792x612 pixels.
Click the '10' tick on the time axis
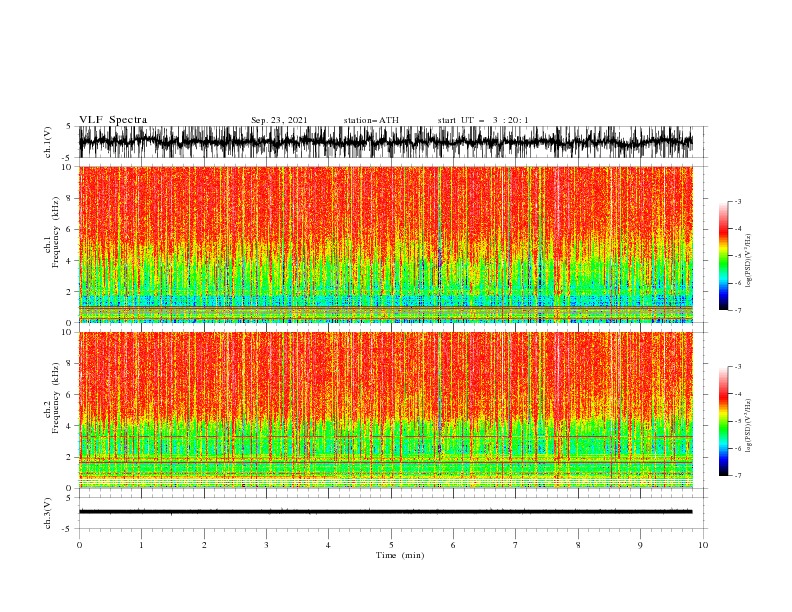(x=703, y=545)
